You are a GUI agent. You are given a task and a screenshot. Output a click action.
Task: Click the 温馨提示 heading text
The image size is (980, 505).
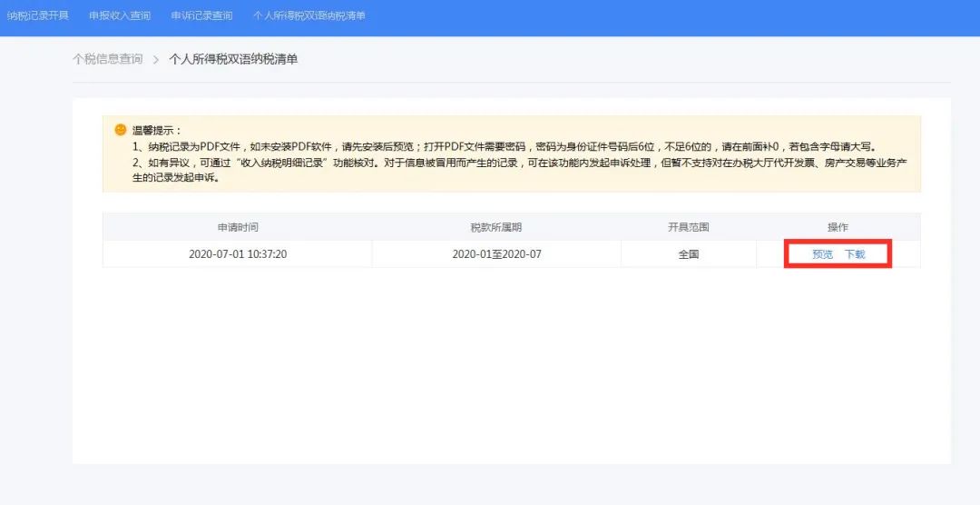157,131
